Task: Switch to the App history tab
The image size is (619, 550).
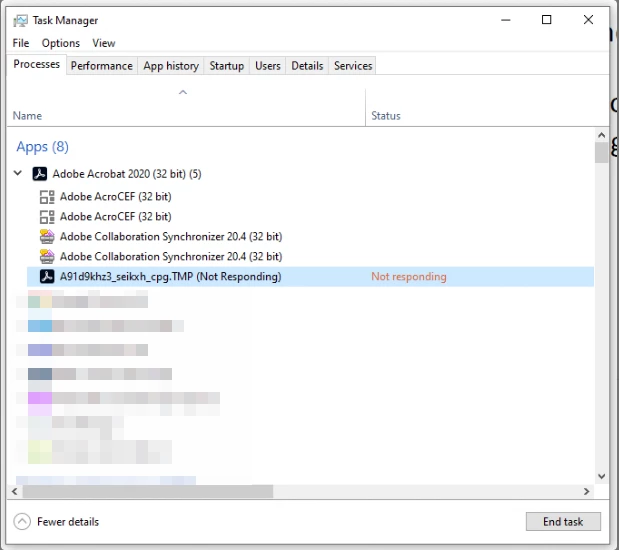Action: click(171, 66)
